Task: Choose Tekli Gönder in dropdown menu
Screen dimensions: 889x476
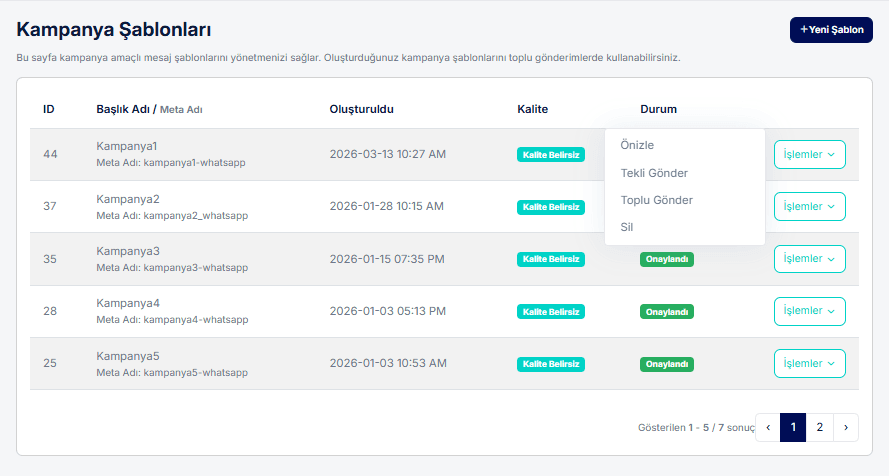Action: [654, 173]
